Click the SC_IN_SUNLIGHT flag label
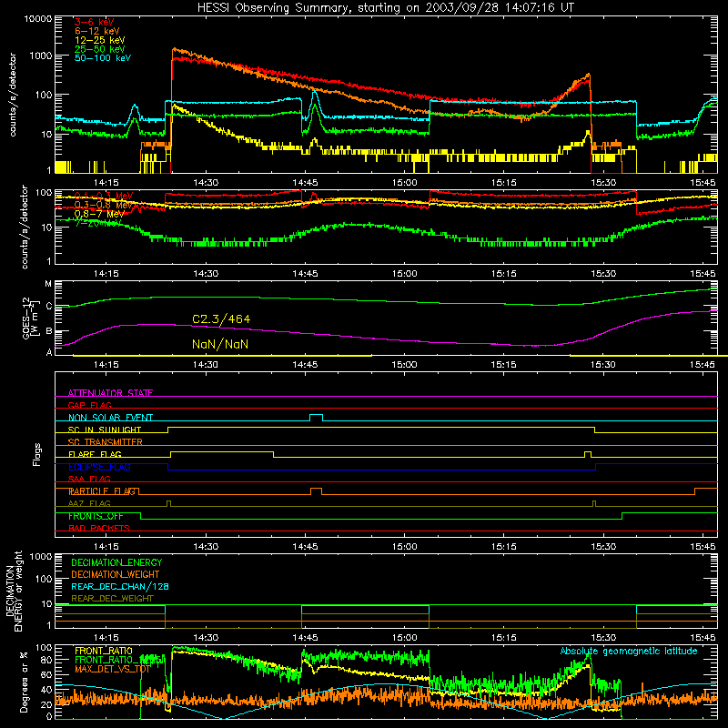This screenshot has width=728, height=728. click(x=105, y=430)
